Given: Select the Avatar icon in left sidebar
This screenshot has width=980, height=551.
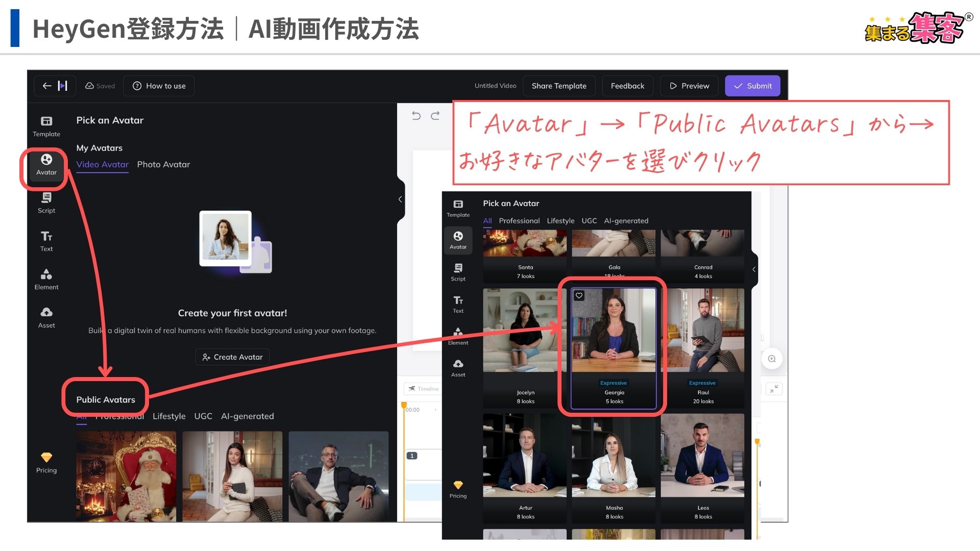Looking at the screenshot, I should pos(46,165).
